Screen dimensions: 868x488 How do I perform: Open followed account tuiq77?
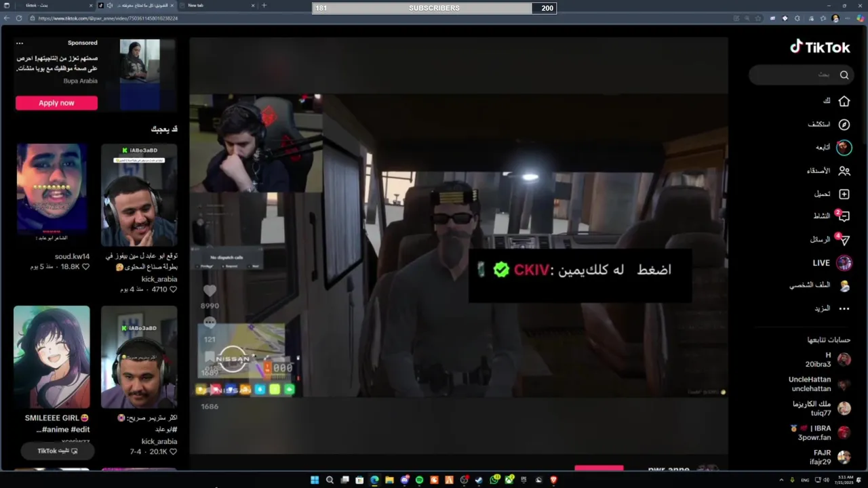point(821,409)
